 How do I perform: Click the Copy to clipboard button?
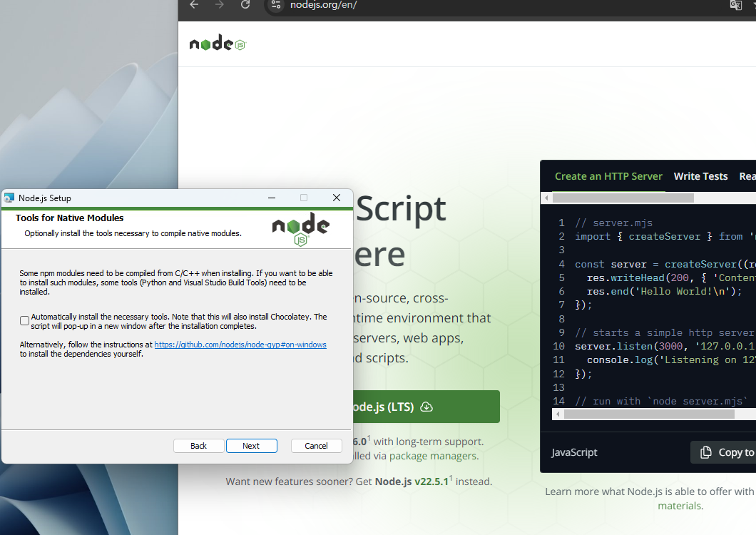point(723,452)
